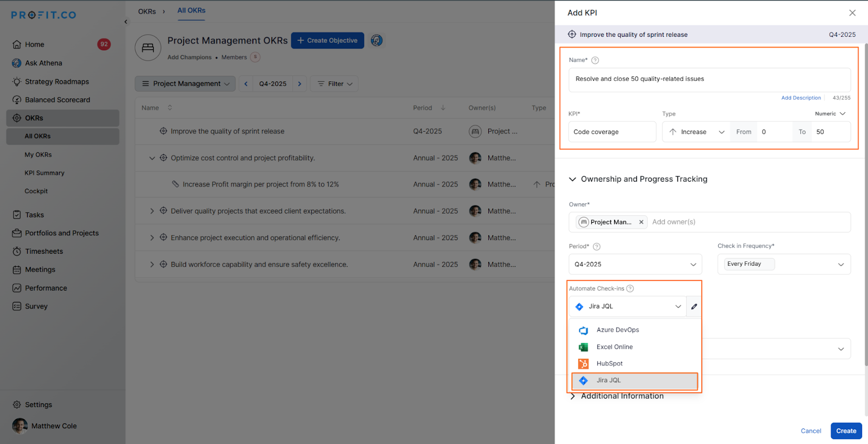Open the Numeric format dropdown
This screenshot has height=444, width=868.
tap(830, 114)
